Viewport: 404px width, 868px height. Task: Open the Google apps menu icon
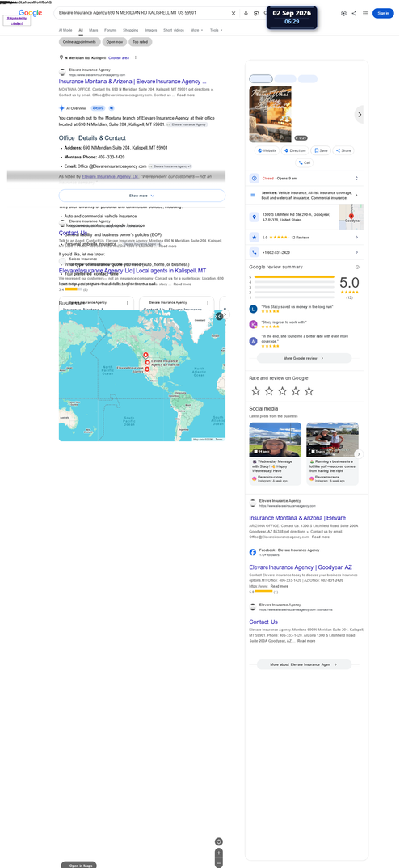tap(365, 13)
